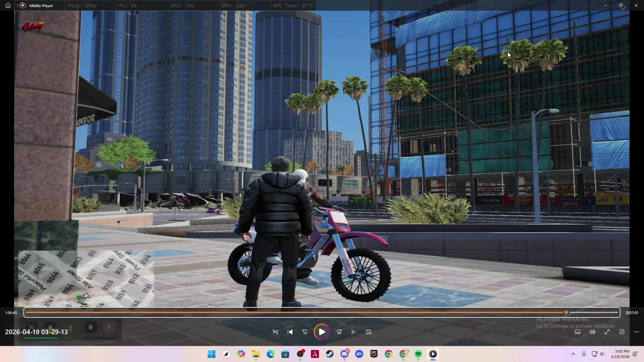Go to the previous track

pos(290,332)
